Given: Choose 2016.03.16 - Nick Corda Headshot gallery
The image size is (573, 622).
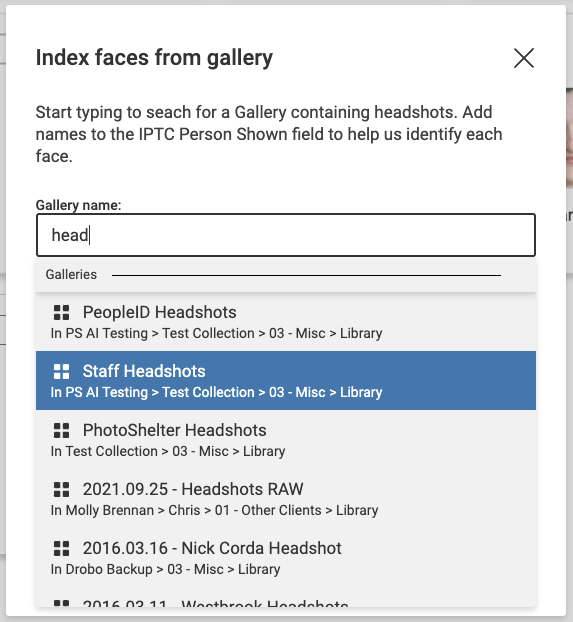Looking at the screenshot, I should coord(286,558).
